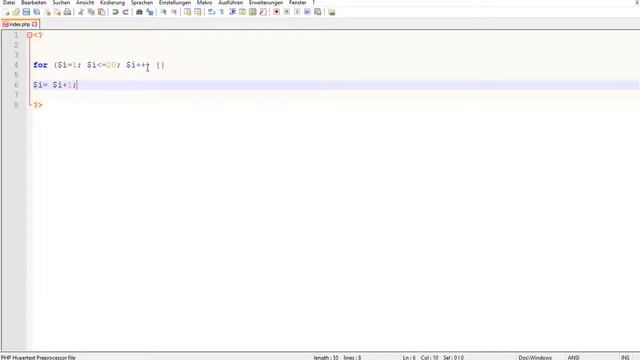640x360 pixels.
Task: Open the Function List panel icon
Action: [263, 12]
